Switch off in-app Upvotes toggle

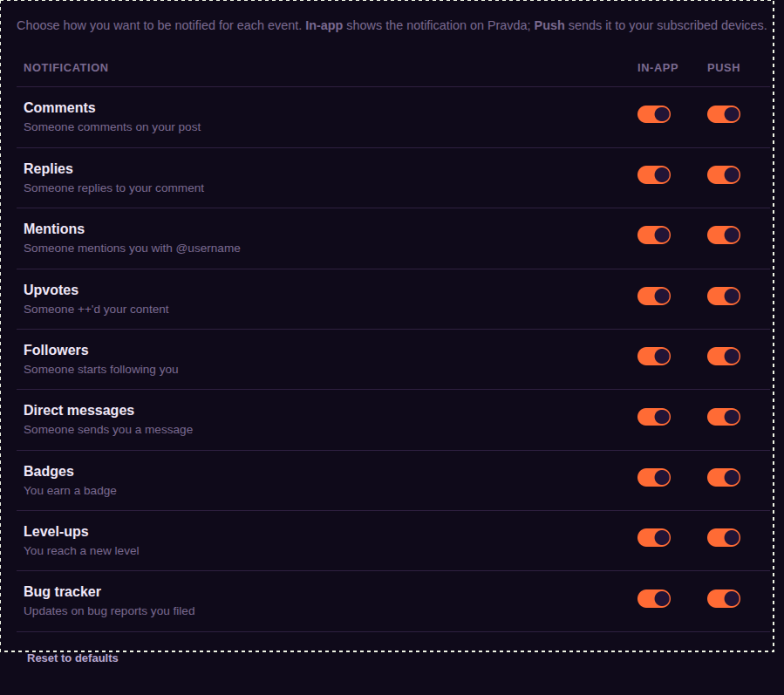(653, 296)
